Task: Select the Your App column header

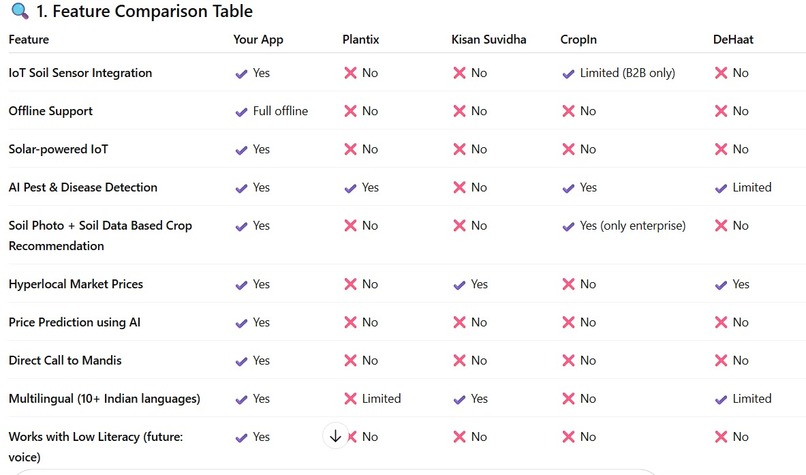Action: tap(258, 40)
